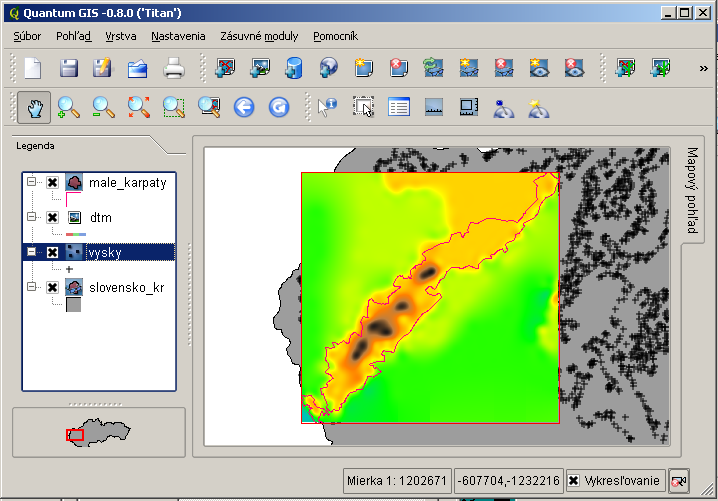This screenshot has width=718, height=501.
Task: Click the grey slovensko_kr symbol swatch
Action: click(73, 305)
